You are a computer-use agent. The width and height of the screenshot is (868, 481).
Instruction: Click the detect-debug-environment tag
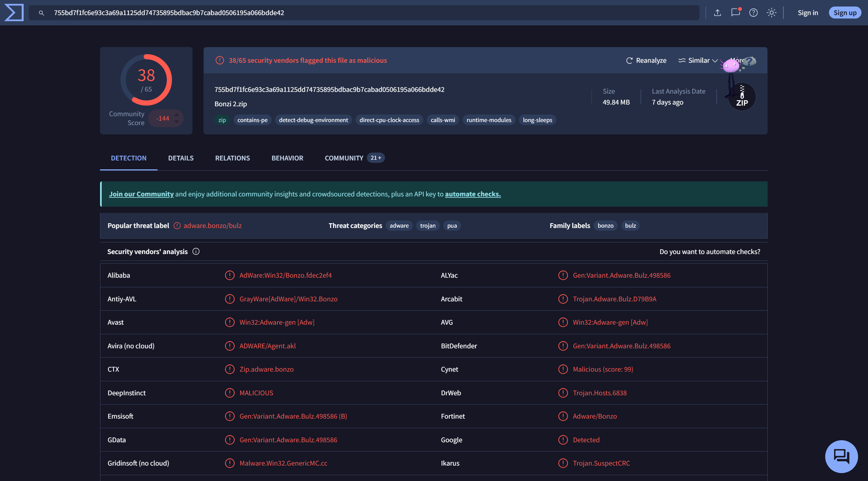pos(313,120)
